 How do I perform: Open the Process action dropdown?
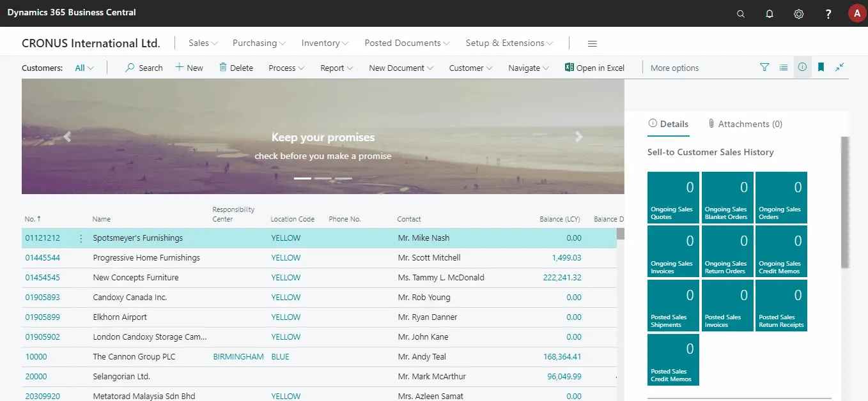point(286,68)
